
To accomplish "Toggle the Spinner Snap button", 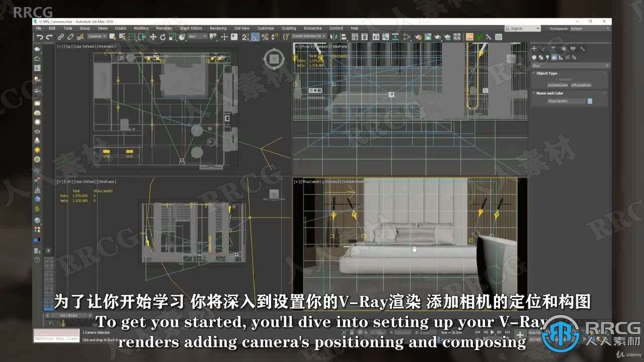I will (274, 37).
